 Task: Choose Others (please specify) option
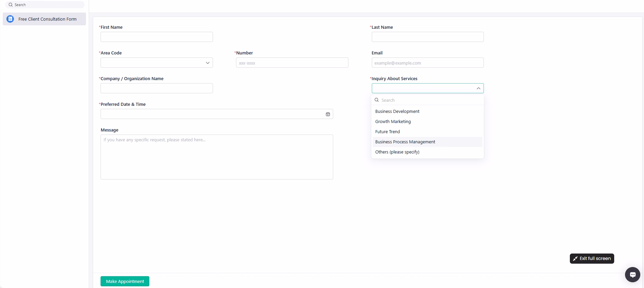click(x=397, y=152)
